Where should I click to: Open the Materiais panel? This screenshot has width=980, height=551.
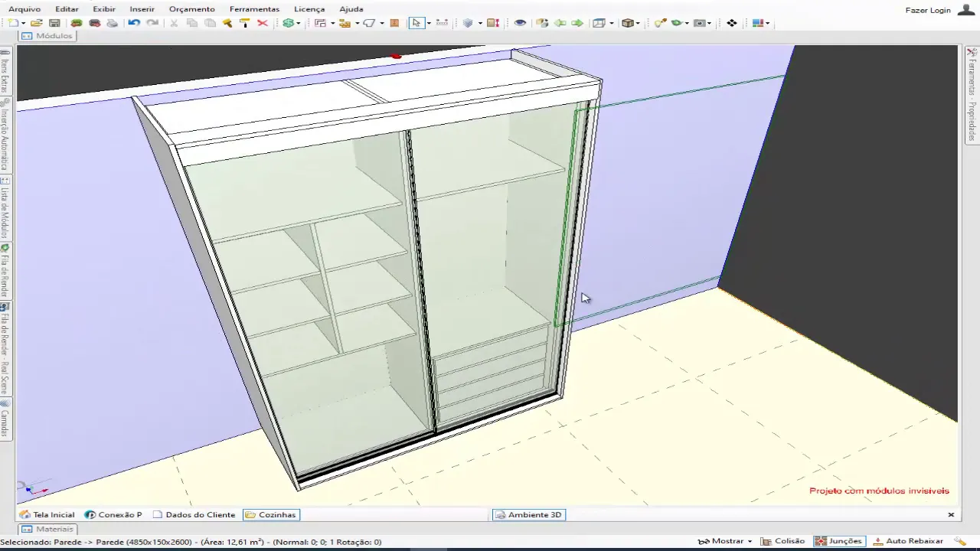tap(47, 529)
